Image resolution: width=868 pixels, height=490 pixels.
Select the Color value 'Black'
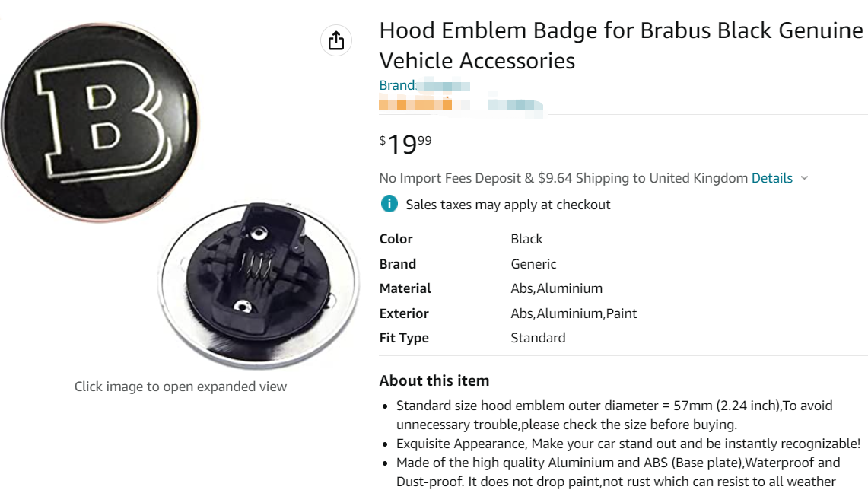pyautogui.click(x=526, y=239)
